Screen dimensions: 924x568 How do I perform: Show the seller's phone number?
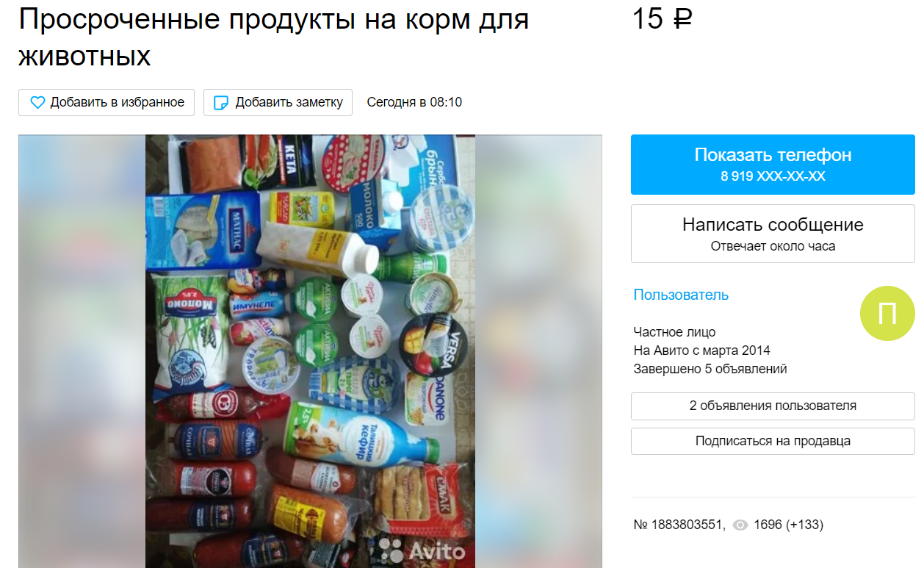773,165
